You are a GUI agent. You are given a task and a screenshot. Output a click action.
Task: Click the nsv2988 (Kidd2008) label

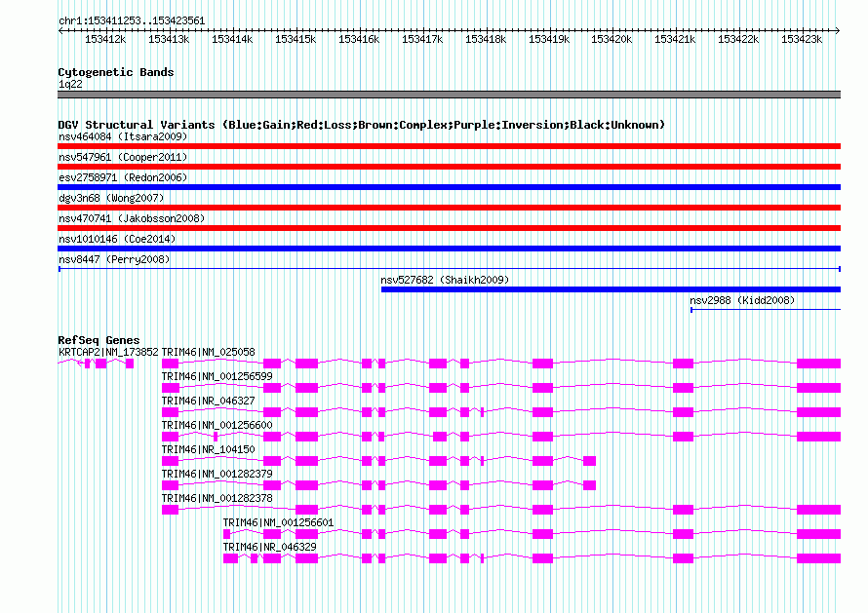tap(742, 300)
